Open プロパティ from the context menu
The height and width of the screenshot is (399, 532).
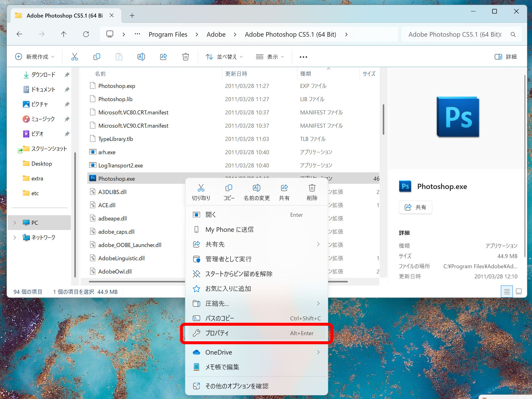click(257, 333)
